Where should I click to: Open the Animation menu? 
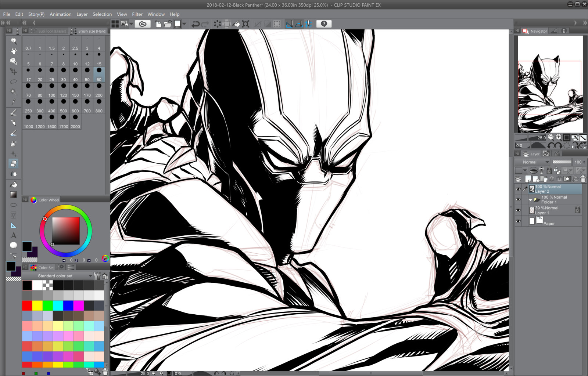(x=61, y=14)
